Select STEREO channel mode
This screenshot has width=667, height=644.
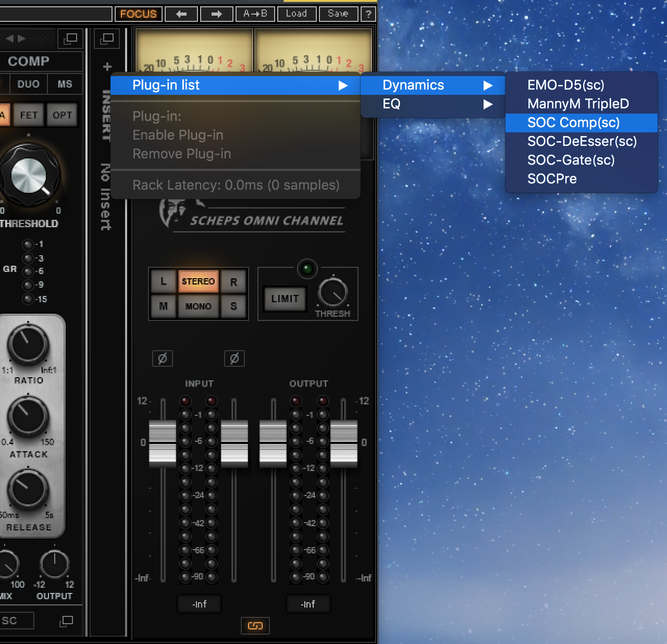click(198, 281)
